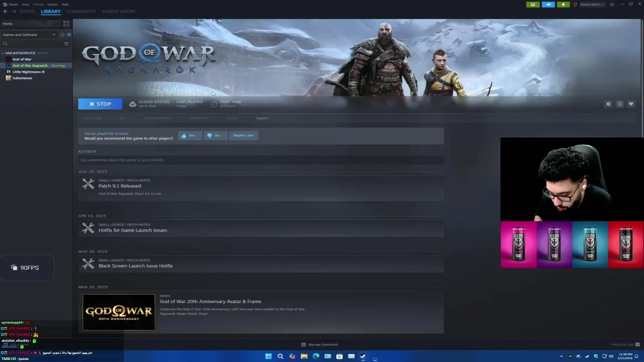644x362 pixels.
Task: Click the God of War 20th Anniversary thumbnail
Action: pyautogui.click(x=119, y=312)
